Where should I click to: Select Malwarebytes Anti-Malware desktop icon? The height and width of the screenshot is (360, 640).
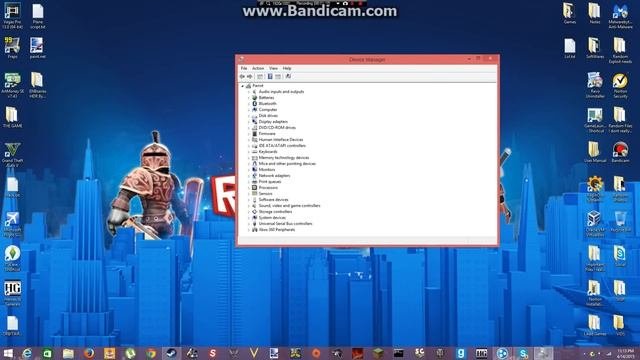coord(620,16)
